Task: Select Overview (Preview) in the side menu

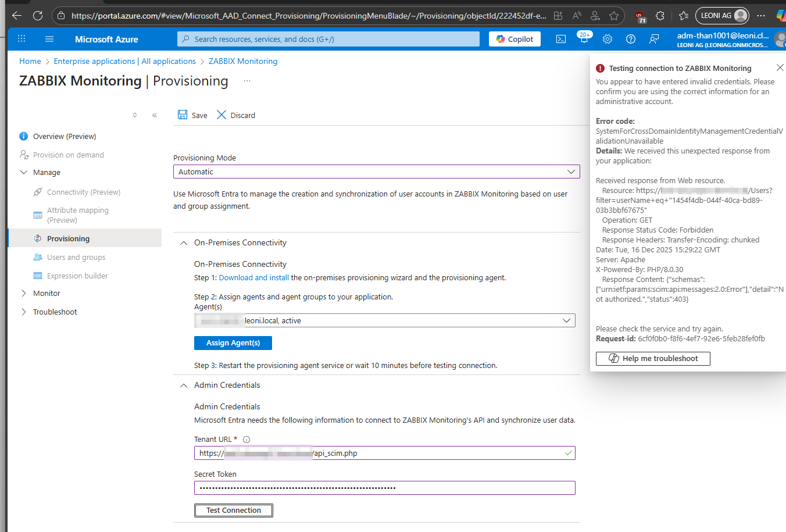Action: tap(65, 136)
